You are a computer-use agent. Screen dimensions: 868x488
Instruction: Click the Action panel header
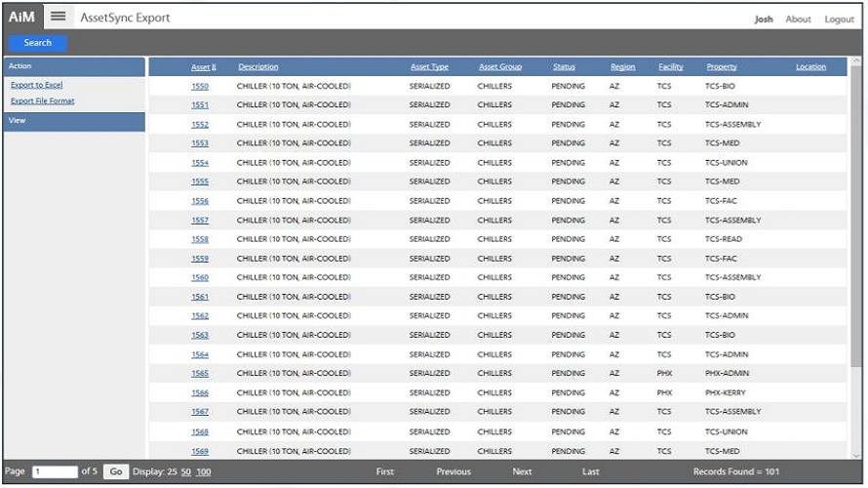74,66
